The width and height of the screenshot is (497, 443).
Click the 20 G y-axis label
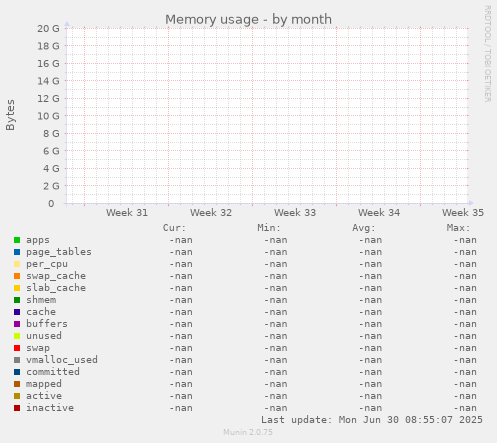coord(48,29)
